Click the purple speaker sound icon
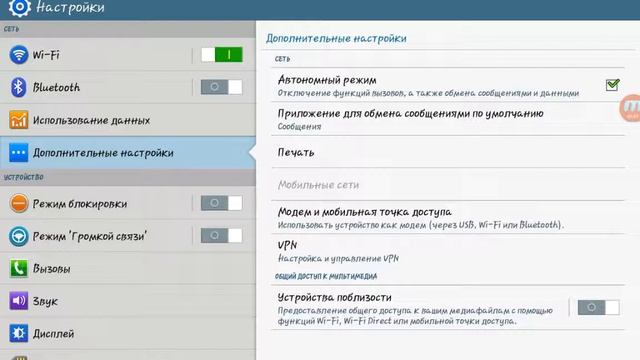Screen dimensions: 640x360 pyautogui.click(x=19, y=301)
